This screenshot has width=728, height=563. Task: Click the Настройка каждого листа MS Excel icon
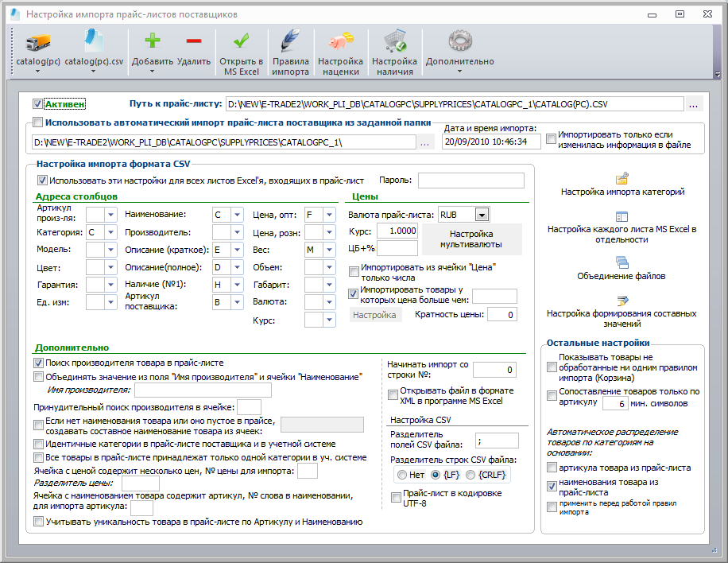[x=622, y=216]
